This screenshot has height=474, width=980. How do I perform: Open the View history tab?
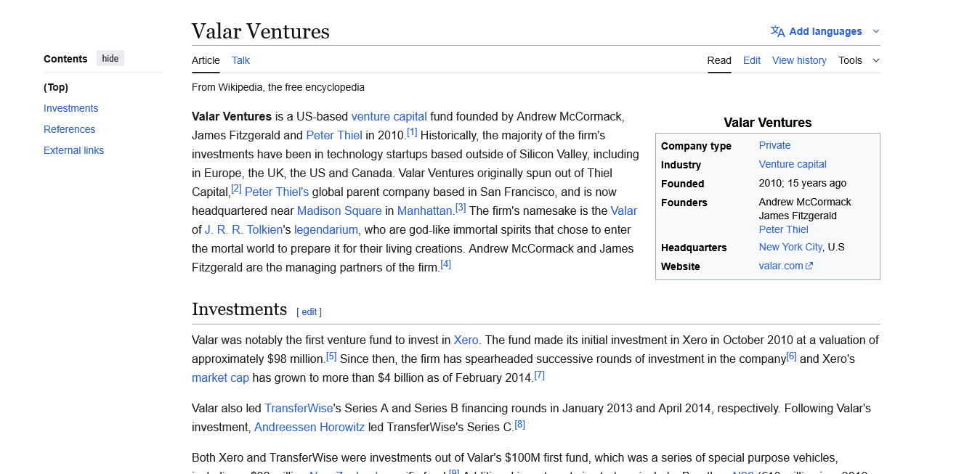[799, 60]
